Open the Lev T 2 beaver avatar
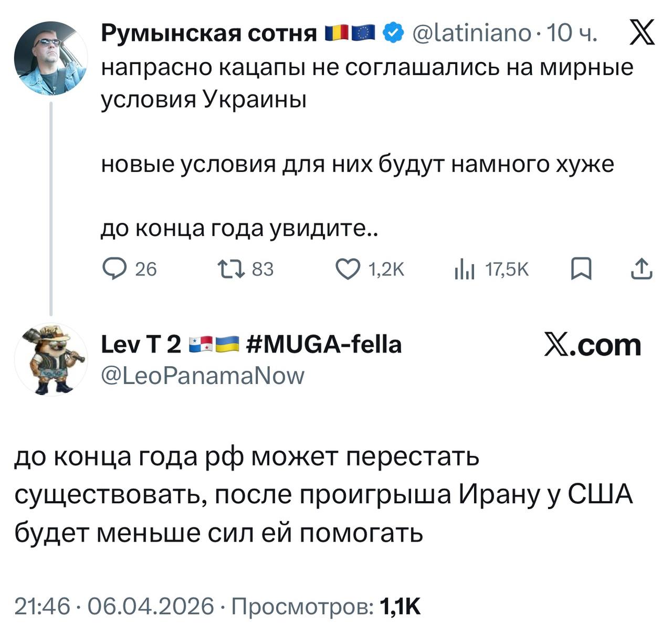 pyautogui.click(x=51, y=359)
